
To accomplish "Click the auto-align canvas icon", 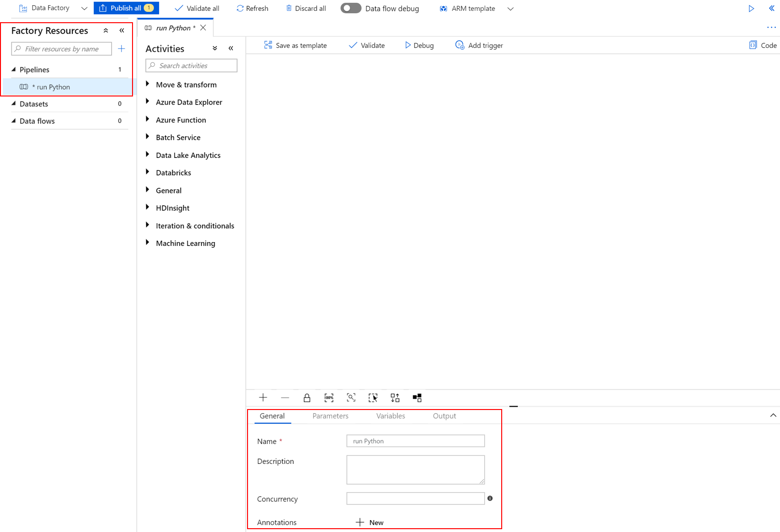I will pos(395,398).
